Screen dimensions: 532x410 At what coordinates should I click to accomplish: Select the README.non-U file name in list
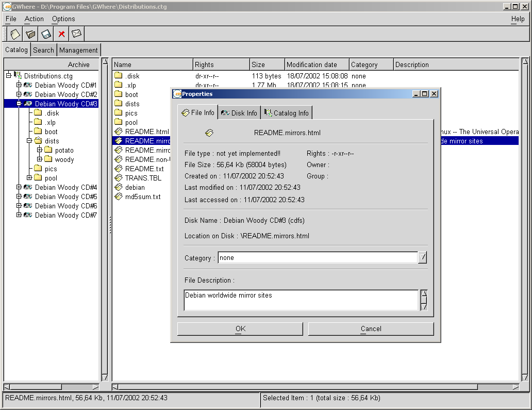pyautogui.click(x=147, y=159)
